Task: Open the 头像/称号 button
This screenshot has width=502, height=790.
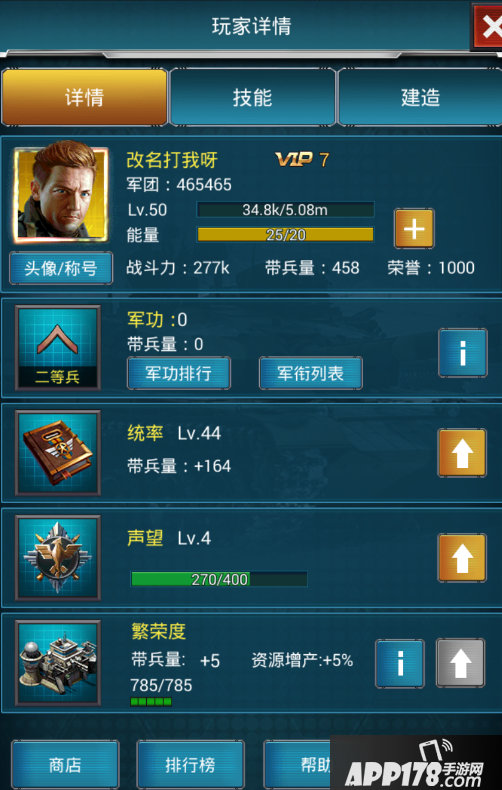Action: 61,268
